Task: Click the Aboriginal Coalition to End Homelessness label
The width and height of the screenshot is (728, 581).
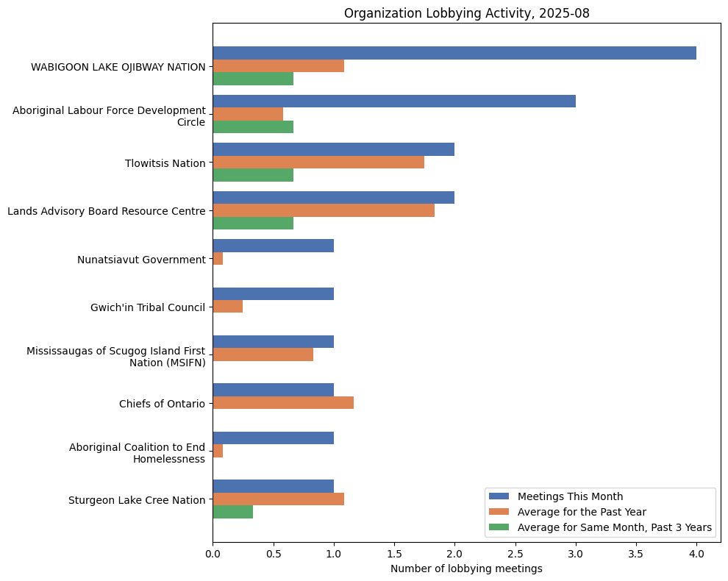Action: click(137, 453)
